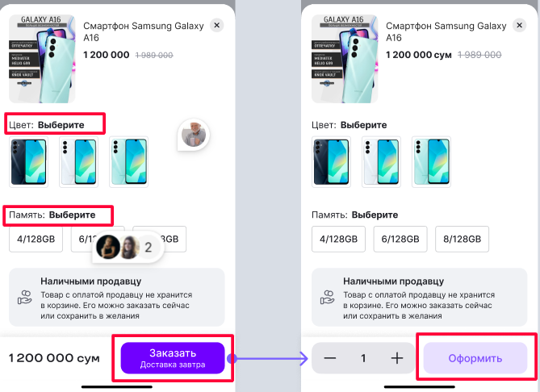
Task: Select white phone color in left panel
Action: tap(78, 162)
